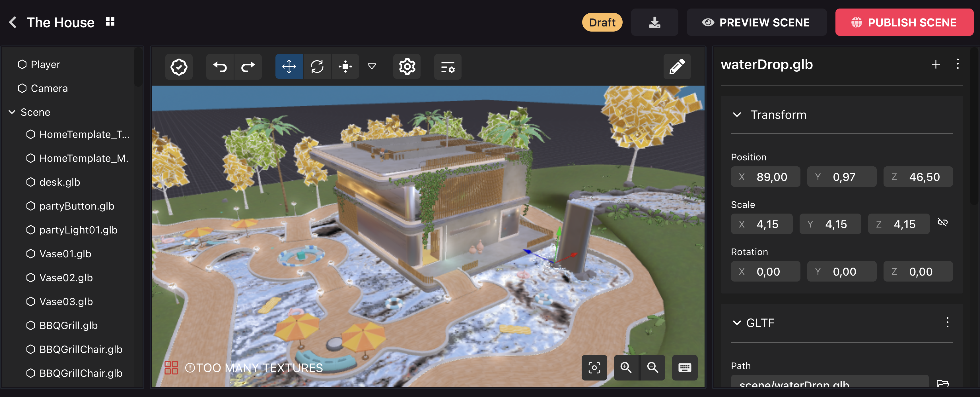Open keyboard shortcuts icon
The image size is (980, 397).
(x=684, y=367)
